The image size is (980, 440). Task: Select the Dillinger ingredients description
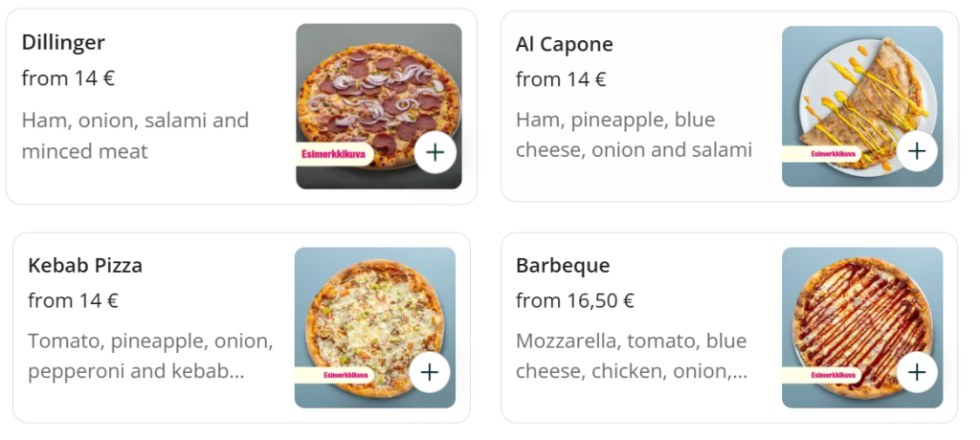(135, 136)
